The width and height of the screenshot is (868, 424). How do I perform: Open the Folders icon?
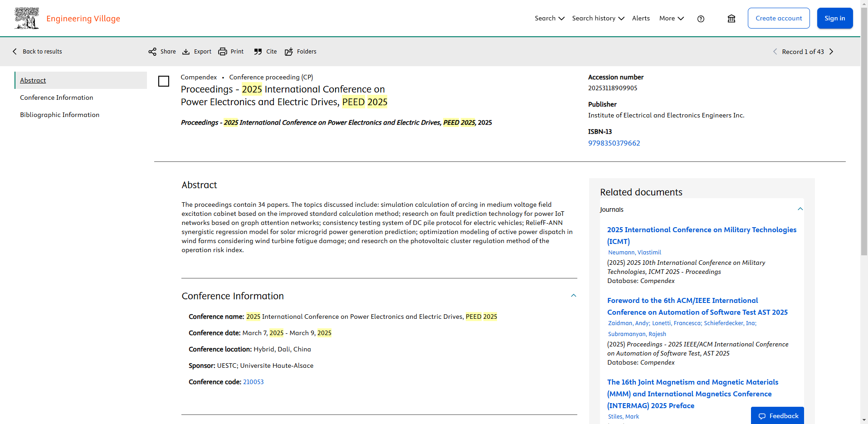tap(289, 52)
